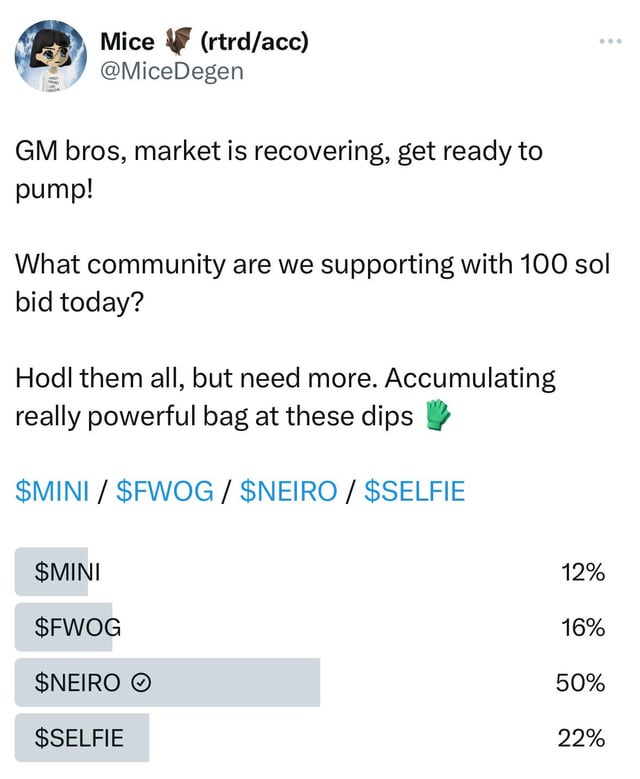Open the $SELFIE cashtag link

(413, 491)
